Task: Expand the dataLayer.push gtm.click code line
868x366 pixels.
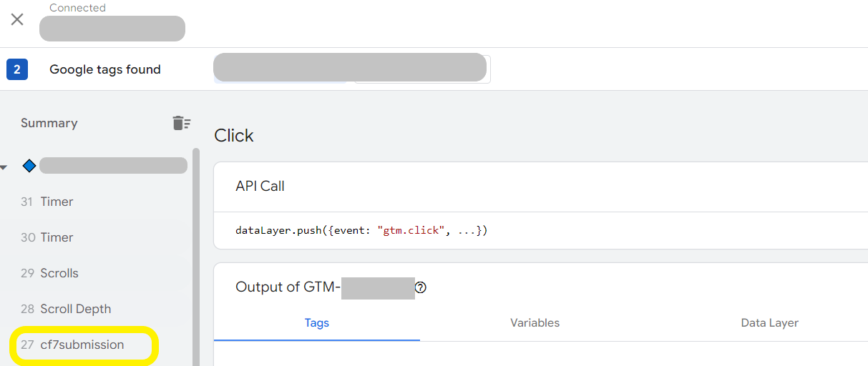Action: pyautogui.click(x=361, y=230)
